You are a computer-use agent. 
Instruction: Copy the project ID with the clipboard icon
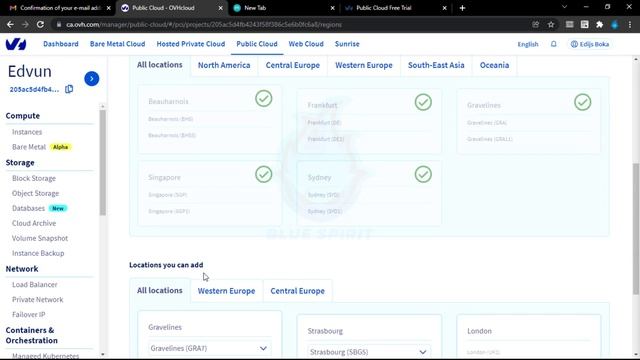pos(69,89)
